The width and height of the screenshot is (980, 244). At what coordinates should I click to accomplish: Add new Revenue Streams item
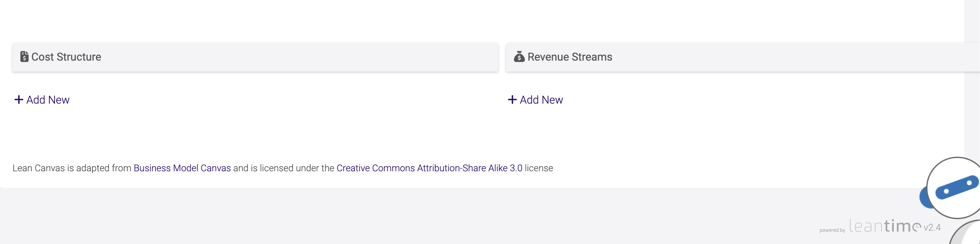[x=541, y=100]
